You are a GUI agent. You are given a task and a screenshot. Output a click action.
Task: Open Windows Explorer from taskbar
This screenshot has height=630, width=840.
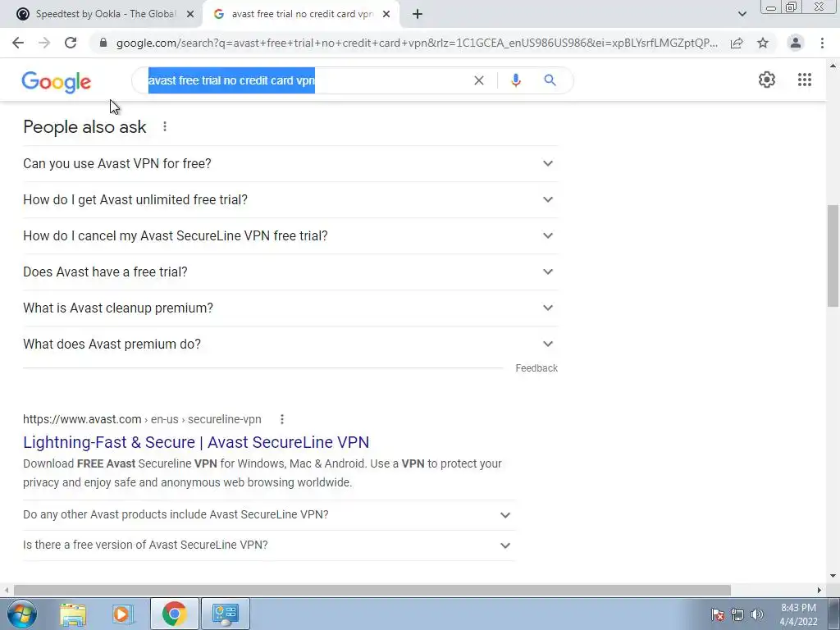(x=73, y=614)
